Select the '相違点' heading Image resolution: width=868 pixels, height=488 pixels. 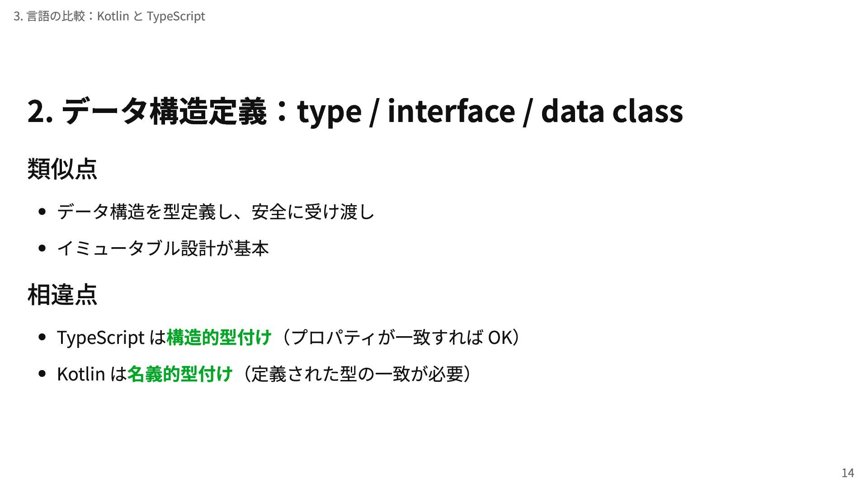(62, 295)
